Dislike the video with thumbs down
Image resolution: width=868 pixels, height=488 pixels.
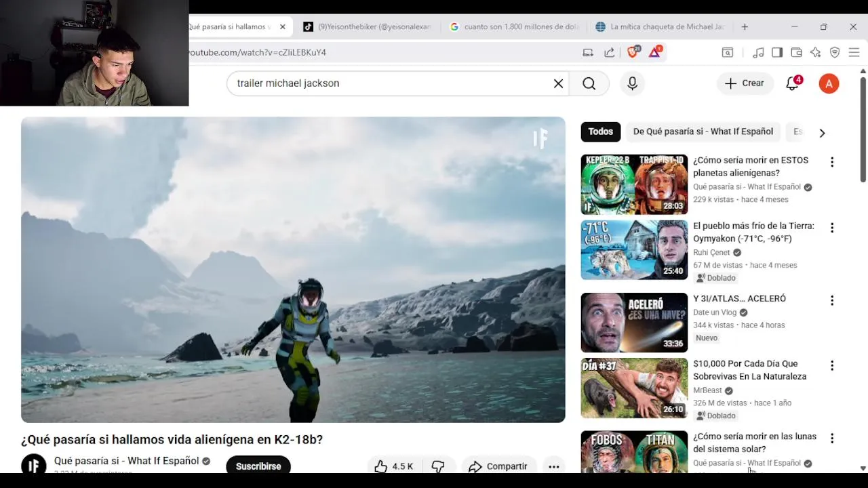[x=438, y=466]
